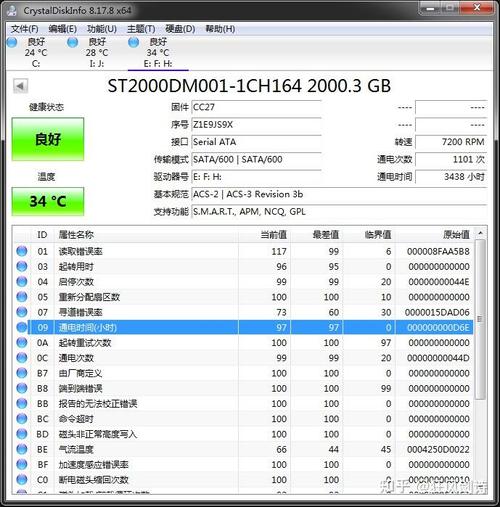Click the 34 °C temperature button

[x=48, y=201]
